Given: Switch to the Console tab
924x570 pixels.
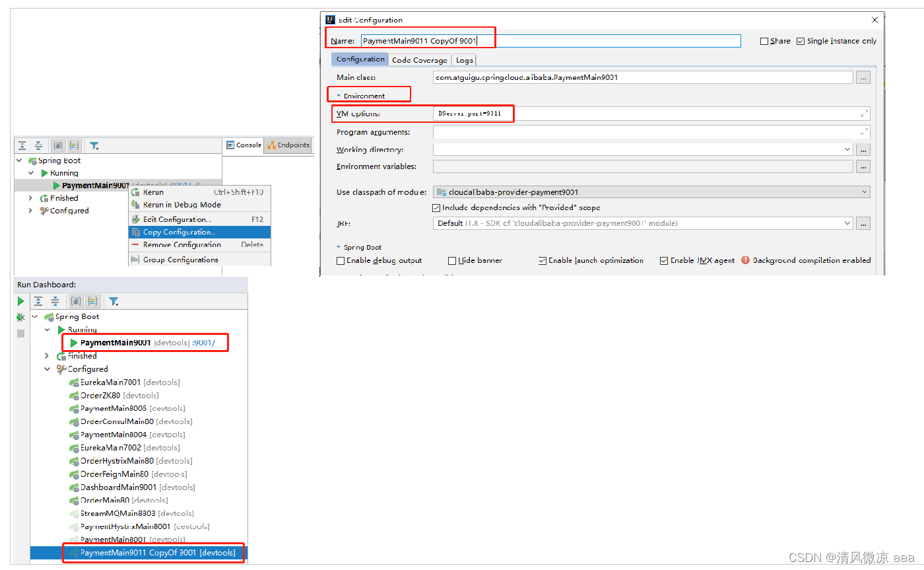Looking at the screenshot, I should click(244, 145).
